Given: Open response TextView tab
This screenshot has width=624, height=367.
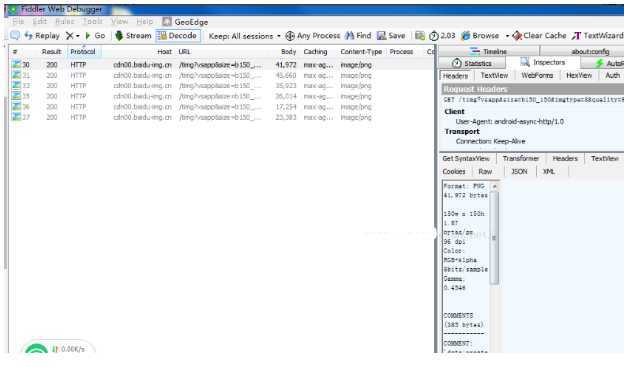Looking at the screenshot, I should point(604,158).
